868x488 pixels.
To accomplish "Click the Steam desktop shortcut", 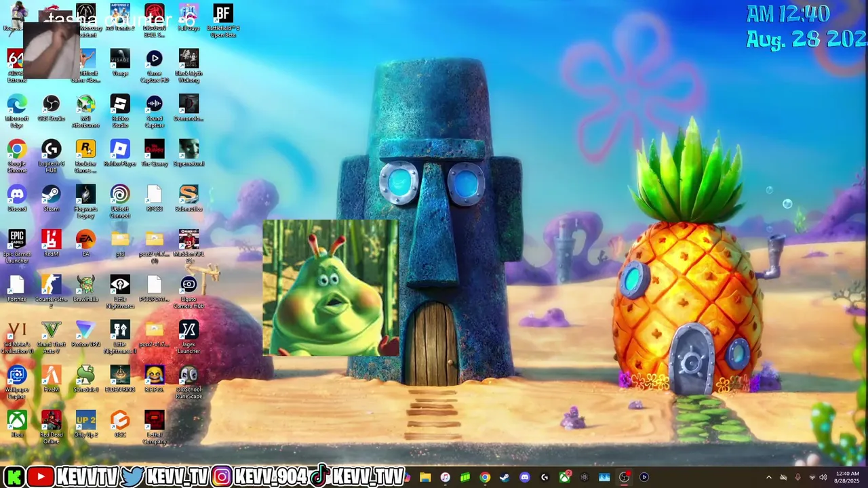I will (x=52, y=199).
